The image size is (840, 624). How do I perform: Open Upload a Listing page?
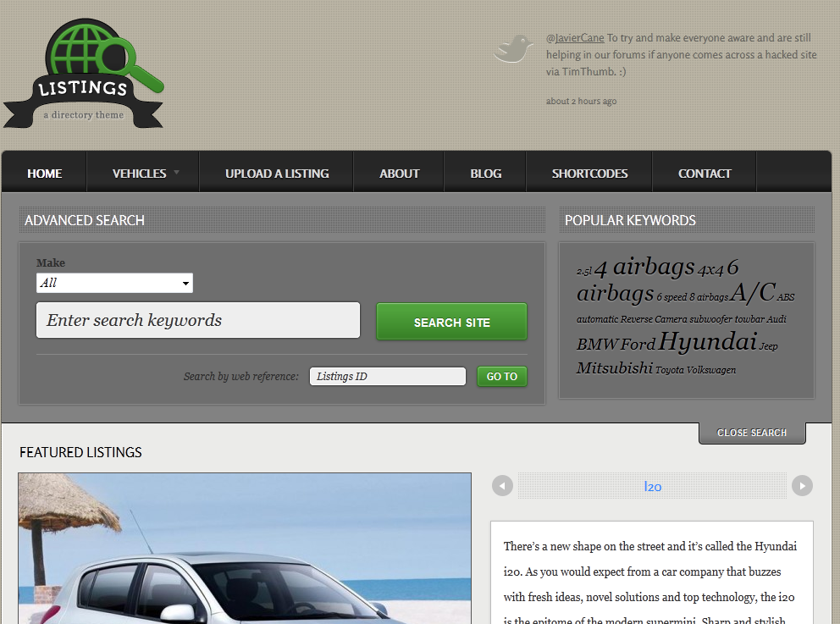tap(277, 174)
